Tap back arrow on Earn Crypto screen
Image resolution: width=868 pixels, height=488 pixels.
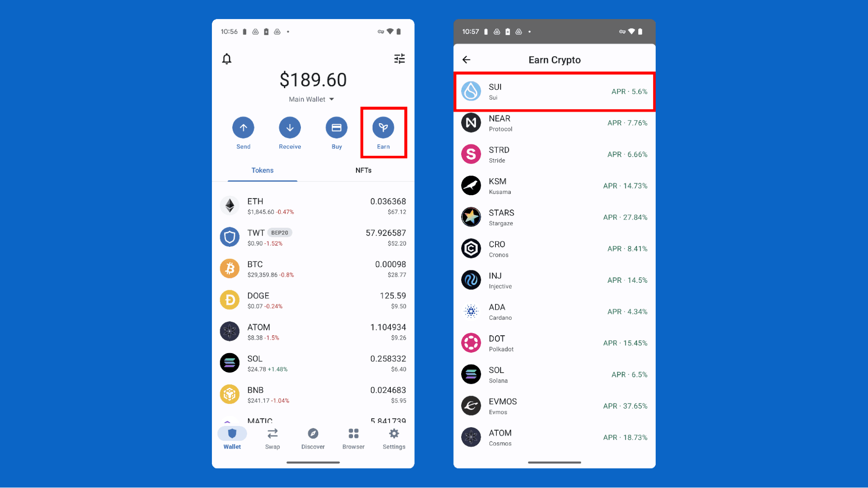click(x=467, y=59)
